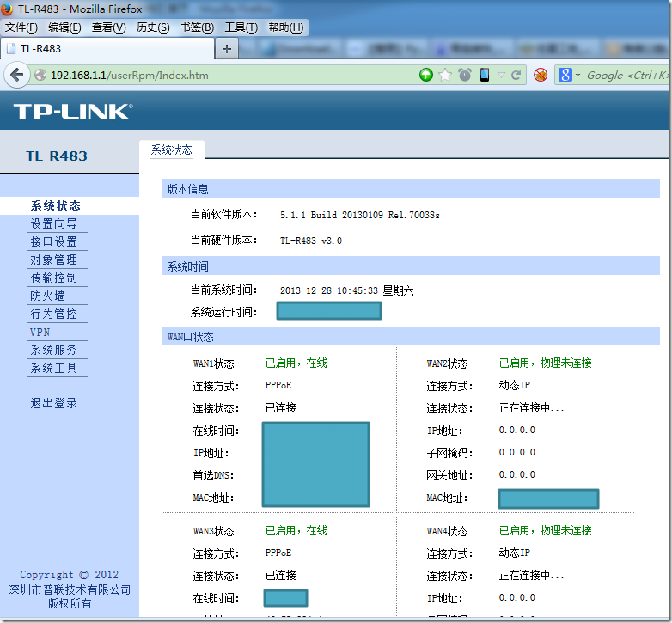Click the Firefox icon in title bar
672x623 pixels.
point(7,9)
